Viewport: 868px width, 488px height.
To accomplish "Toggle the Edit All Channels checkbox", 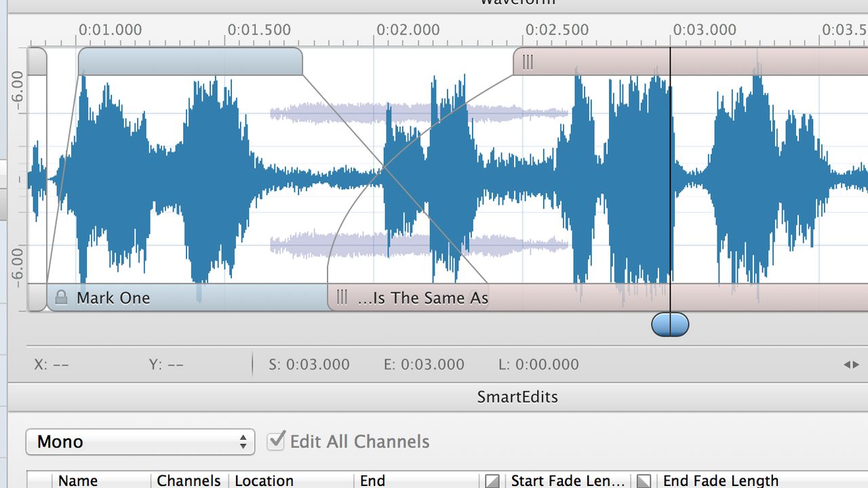I will coord(276,441).
